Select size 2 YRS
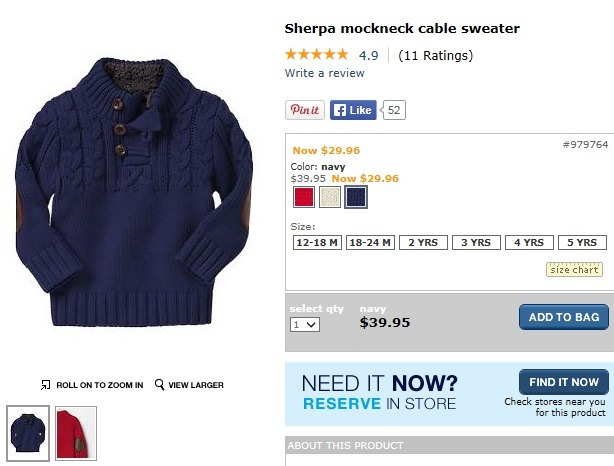 click(x=423, y=242)
